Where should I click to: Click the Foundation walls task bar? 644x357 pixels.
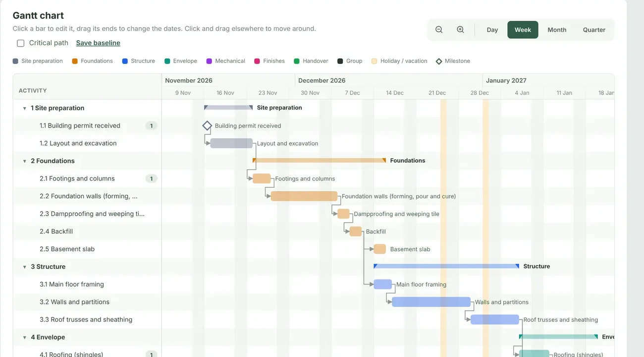click(304, 196)
